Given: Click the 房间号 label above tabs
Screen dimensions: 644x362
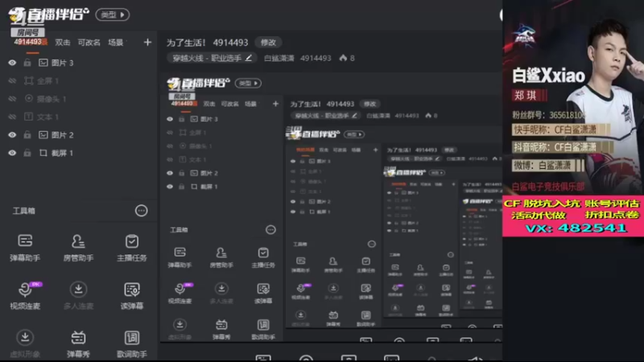Looking at the screenshot, I should pos(28,32).
